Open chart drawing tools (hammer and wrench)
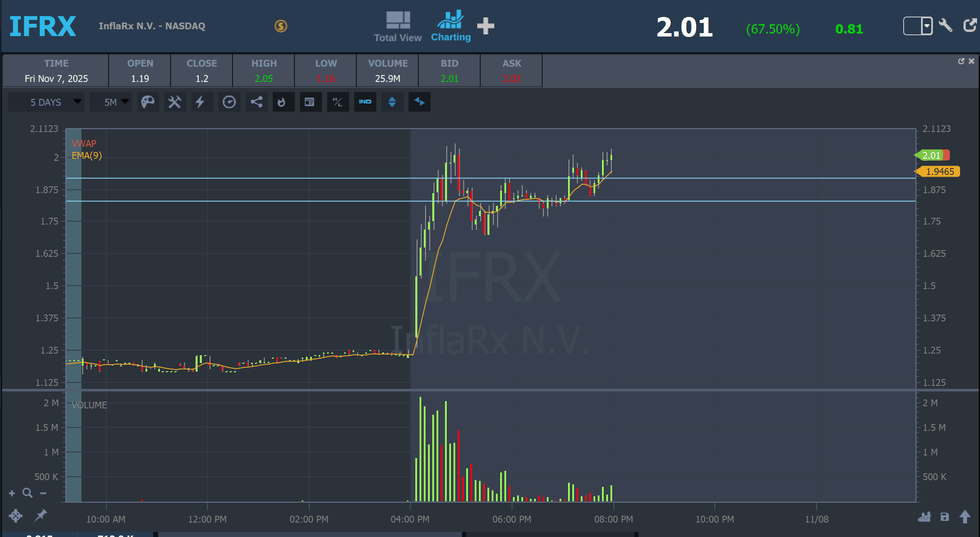This screenshot has width=980, height=537. pyautogui.click(x=174, y=102)
